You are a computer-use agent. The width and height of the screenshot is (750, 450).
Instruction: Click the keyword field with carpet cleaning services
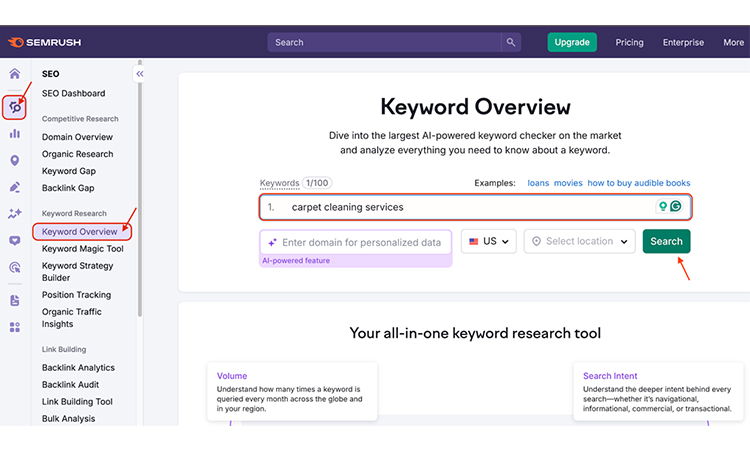point(475,207)
